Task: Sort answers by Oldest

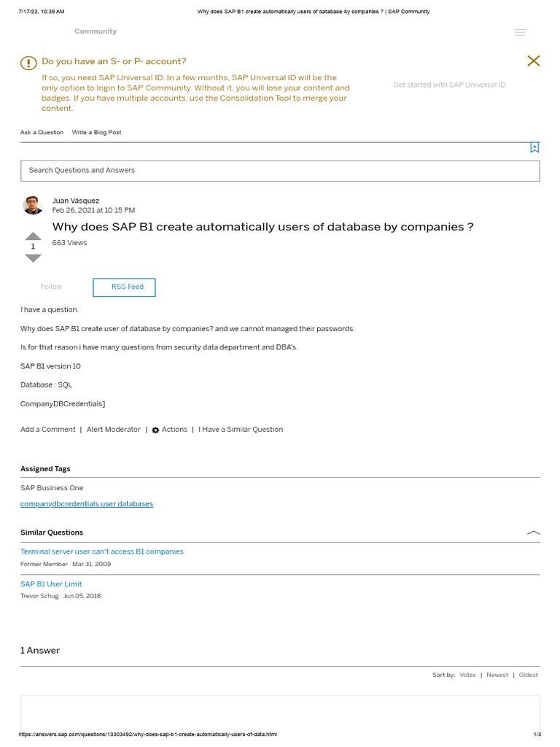Action: [529, 676]
